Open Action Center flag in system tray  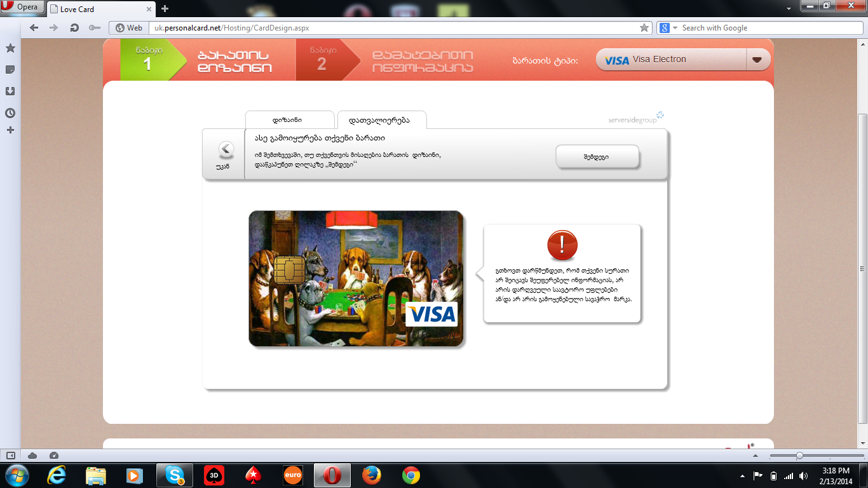pos(758,476)
